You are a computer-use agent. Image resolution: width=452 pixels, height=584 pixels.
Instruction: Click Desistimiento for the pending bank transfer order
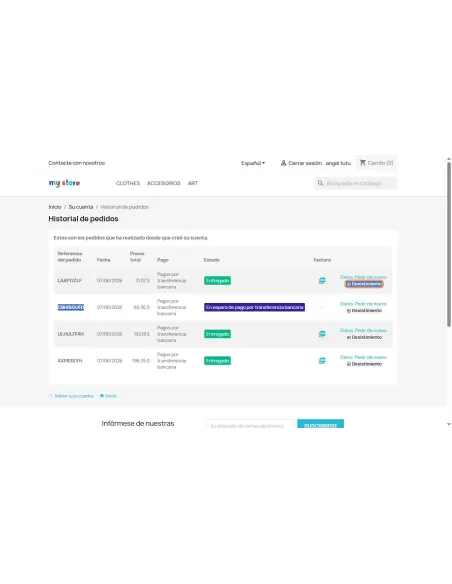[x=364, y=310]
